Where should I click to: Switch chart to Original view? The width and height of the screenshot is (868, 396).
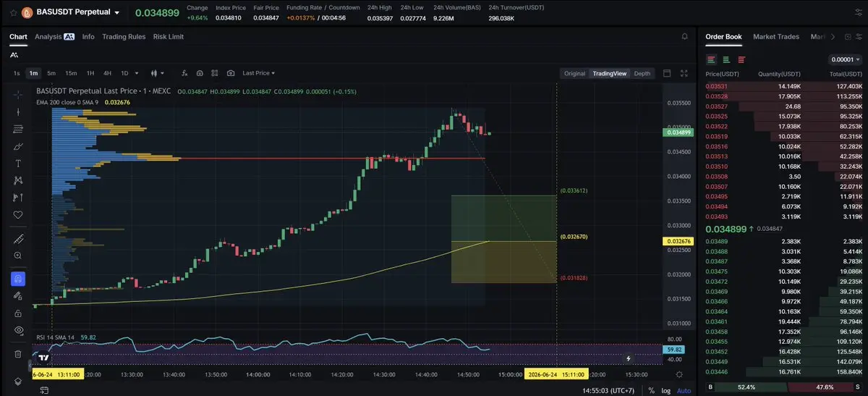pyautogui.click(x=574, y=73)
